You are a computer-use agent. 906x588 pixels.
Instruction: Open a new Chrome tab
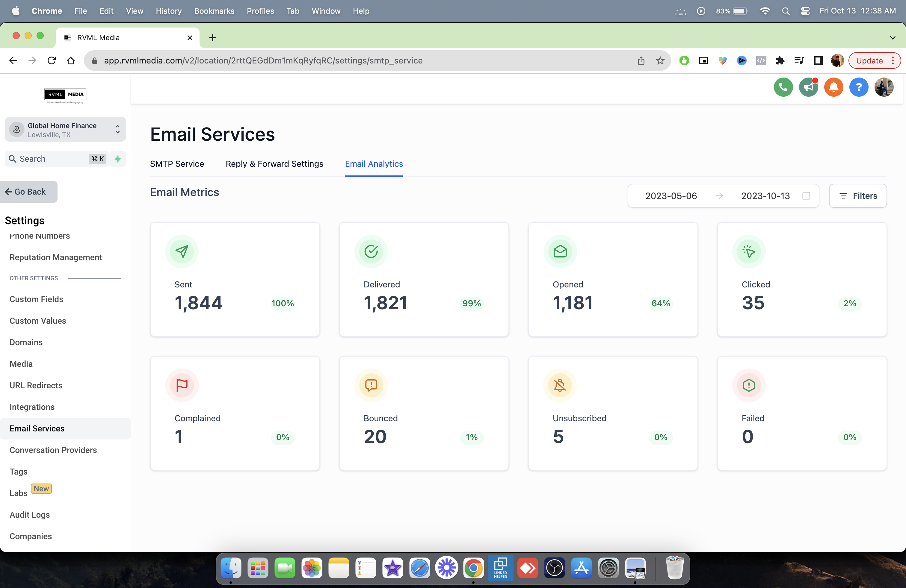coord(213,38)
